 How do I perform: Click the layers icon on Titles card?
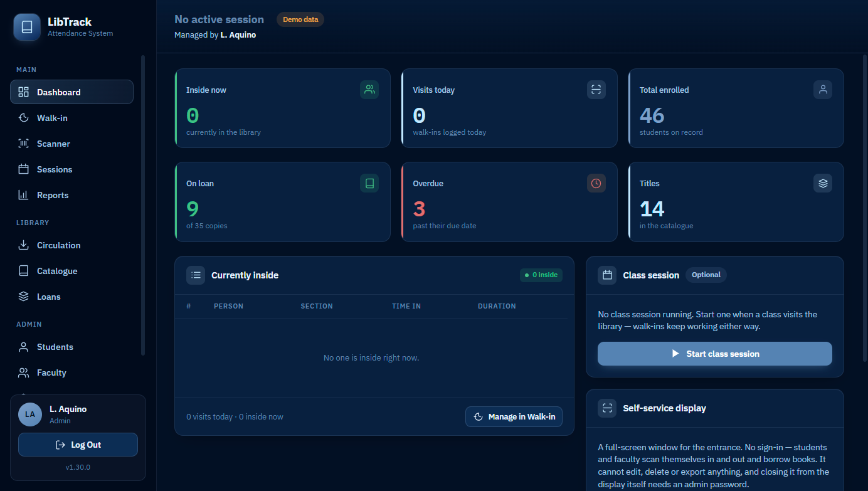tap(823, 183)
